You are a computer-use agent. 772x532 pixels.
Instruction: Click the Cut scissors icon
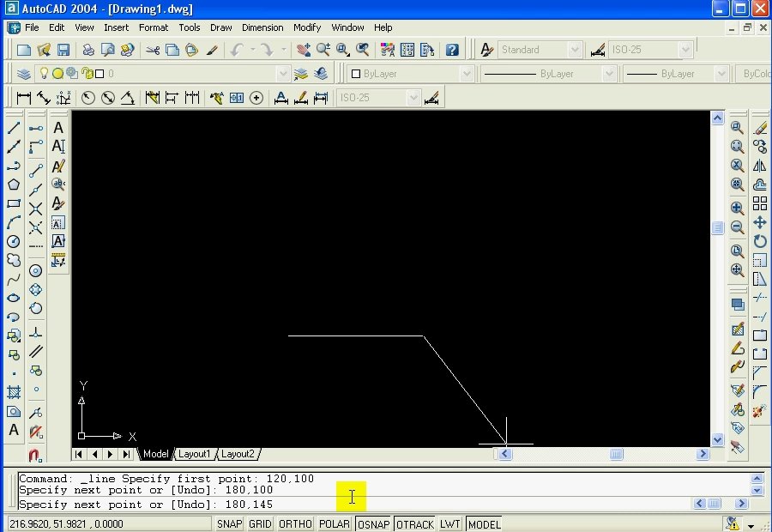click(153, 50)
